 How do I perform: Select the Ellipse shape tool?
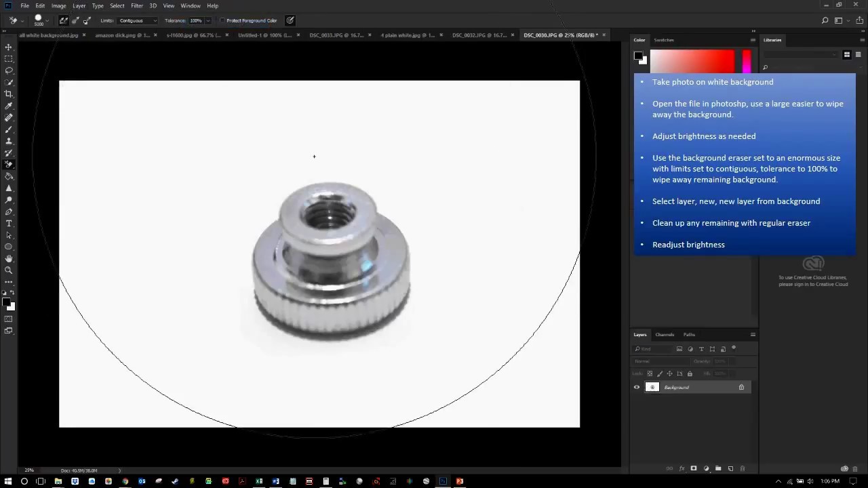tap(9, 247)
